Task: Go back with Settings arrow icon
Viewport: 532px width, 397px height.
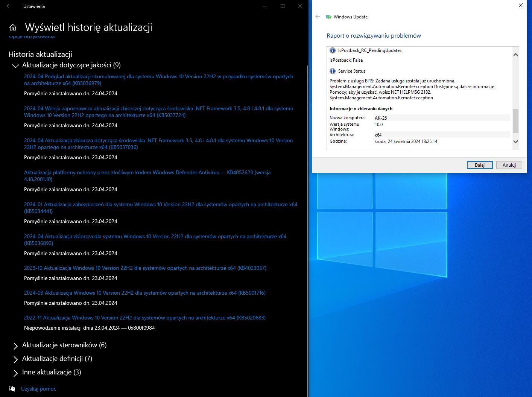Action: 9,6
